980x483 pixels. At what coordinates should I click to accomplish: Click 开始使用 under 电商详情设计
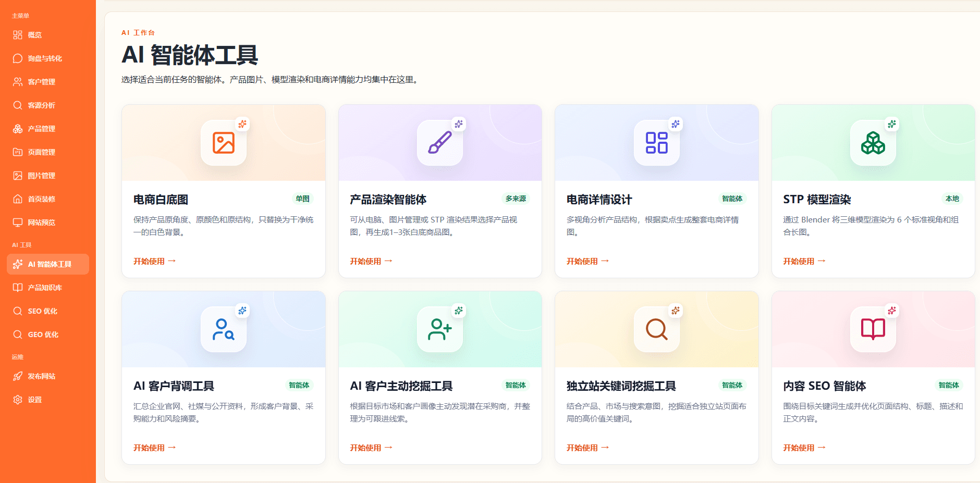(587, 261)
